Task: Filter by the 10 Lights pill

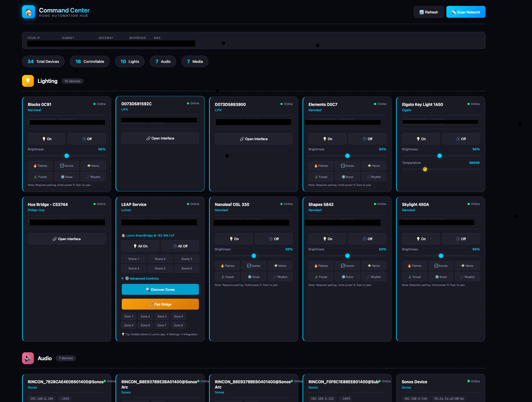Action: click(x=130, y=62)
